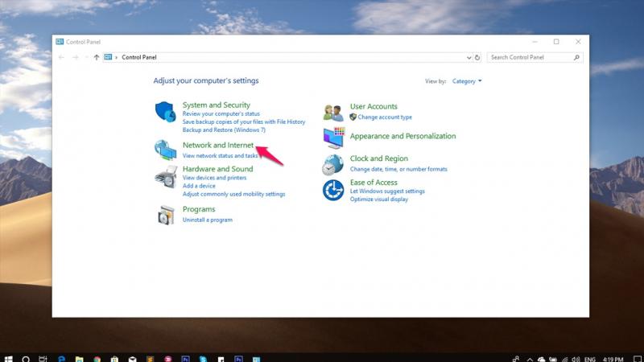Click the User Accounts people icon
Screen dimensions: 644x362
pos(333,113)
